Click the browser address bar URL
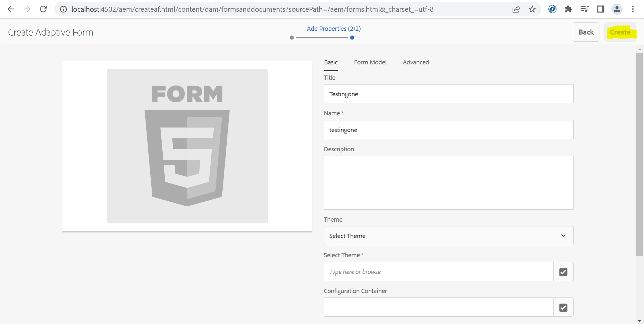 [252, 9]
